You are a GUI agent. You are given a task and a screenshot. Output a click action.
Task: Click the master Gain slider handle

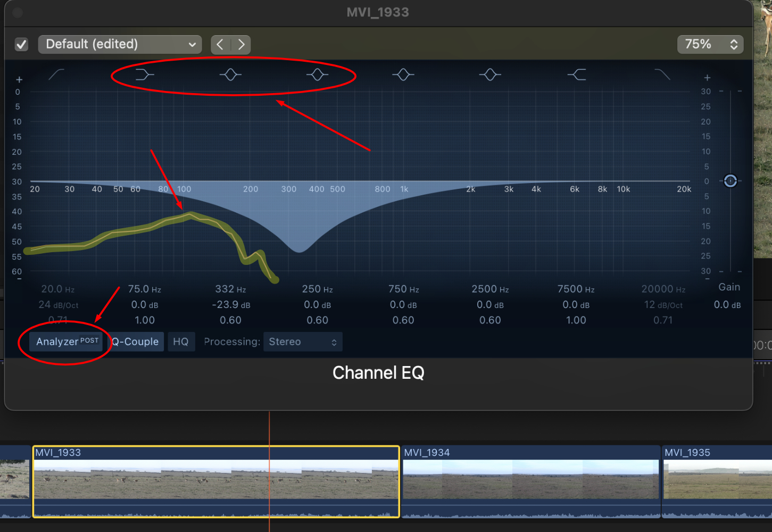[x=730, y=181]
